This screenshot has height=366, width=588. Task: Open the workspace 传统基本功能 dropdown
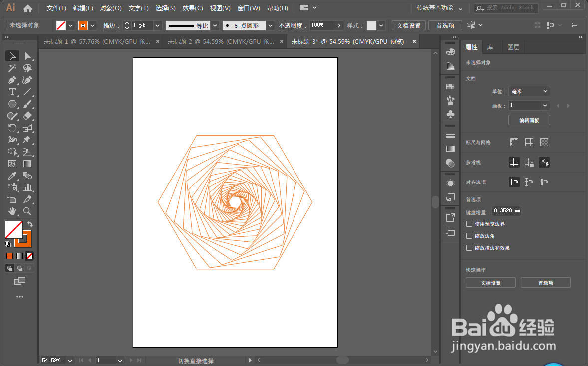coord(439,8)
